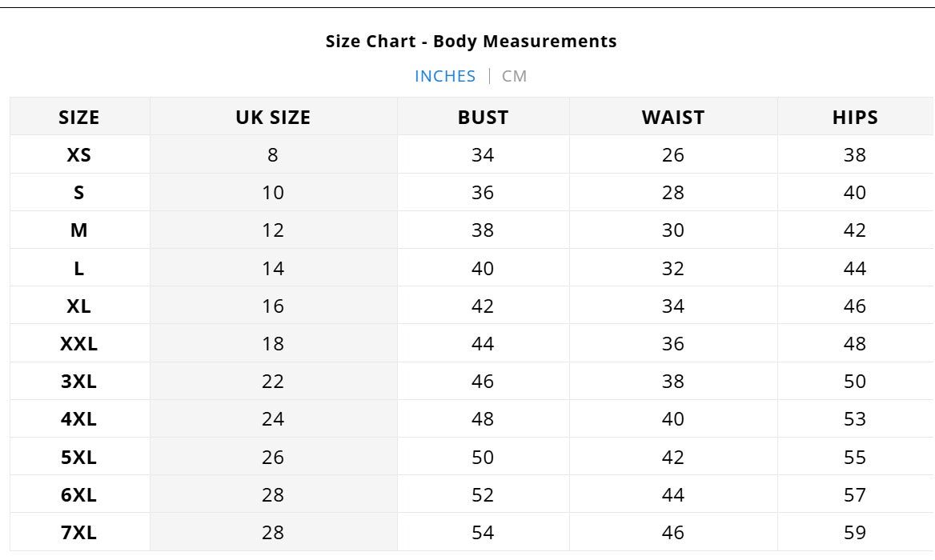The image size is (935, 560).
Task: Select the 3XL size row label
Action: click(x=78, y=382)
